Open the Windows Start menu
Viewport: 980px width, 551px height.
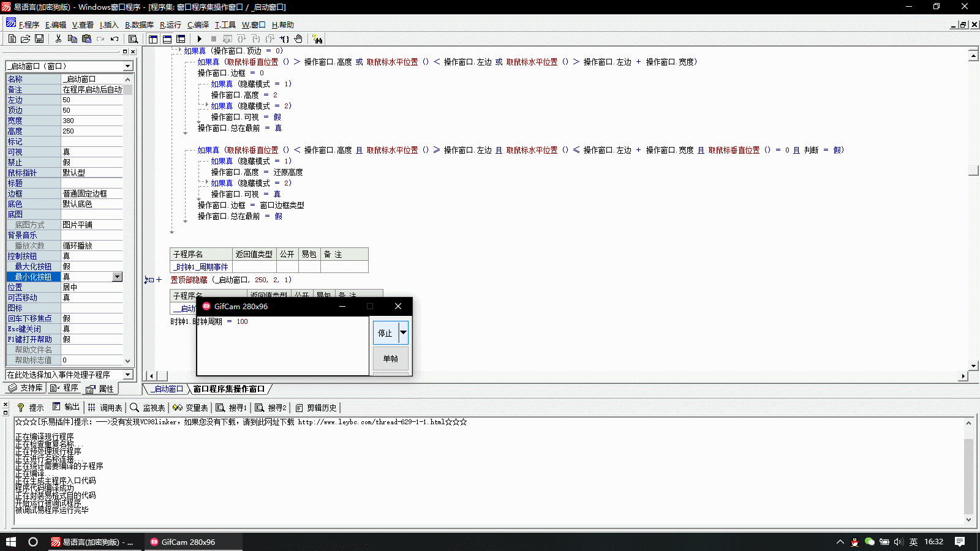(x=10, y=542)
